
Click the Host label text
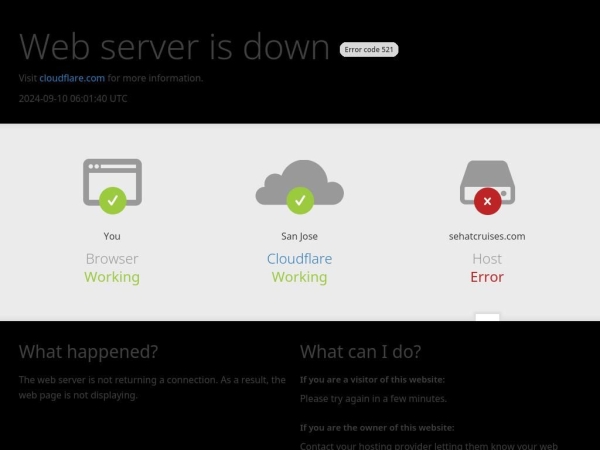click(x=487, y=259)
